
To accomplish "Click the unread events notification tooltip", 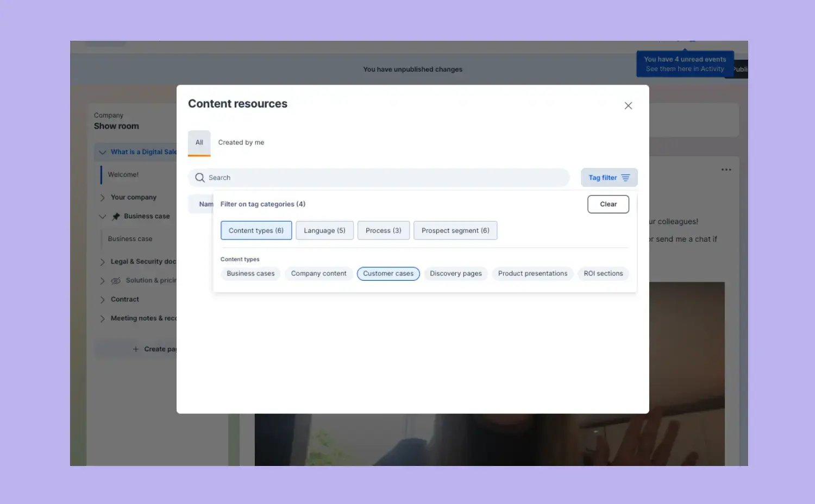I will click(685, 64).
